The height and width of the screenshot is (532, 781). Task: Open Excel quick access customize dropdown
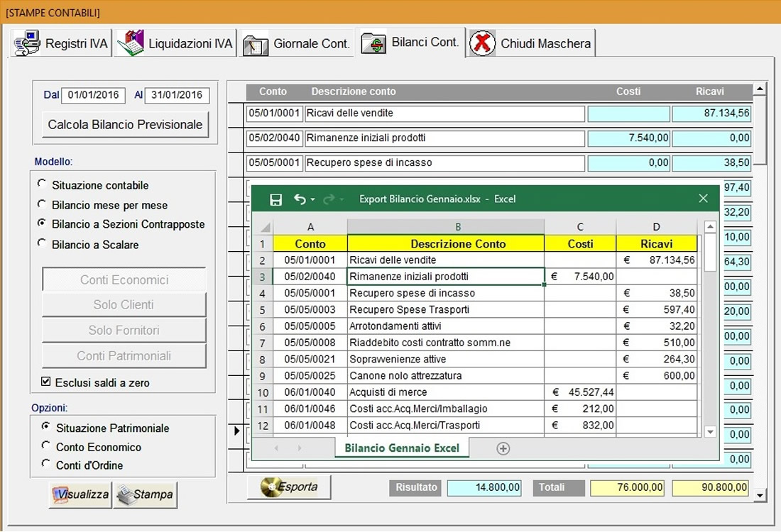point(342,199)
